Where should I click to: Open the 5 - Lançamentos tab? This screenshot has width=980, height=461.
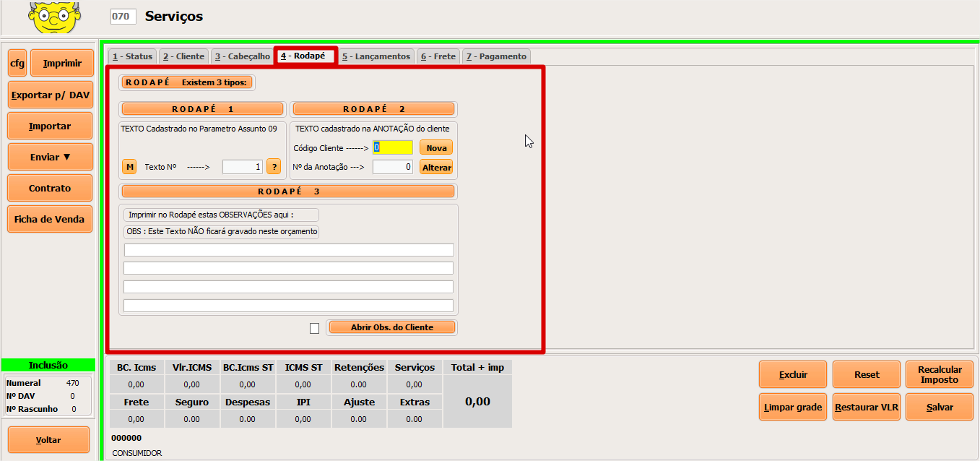coord(376,56)
